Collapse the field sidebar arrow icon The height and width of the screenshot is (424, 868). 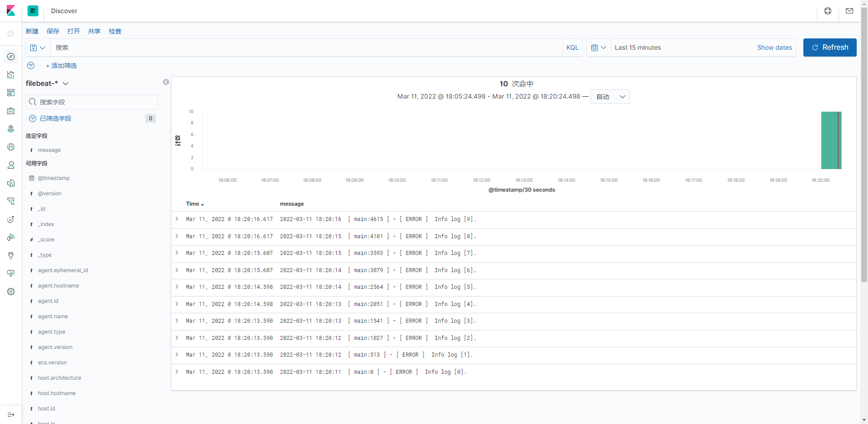pos(166,82)
